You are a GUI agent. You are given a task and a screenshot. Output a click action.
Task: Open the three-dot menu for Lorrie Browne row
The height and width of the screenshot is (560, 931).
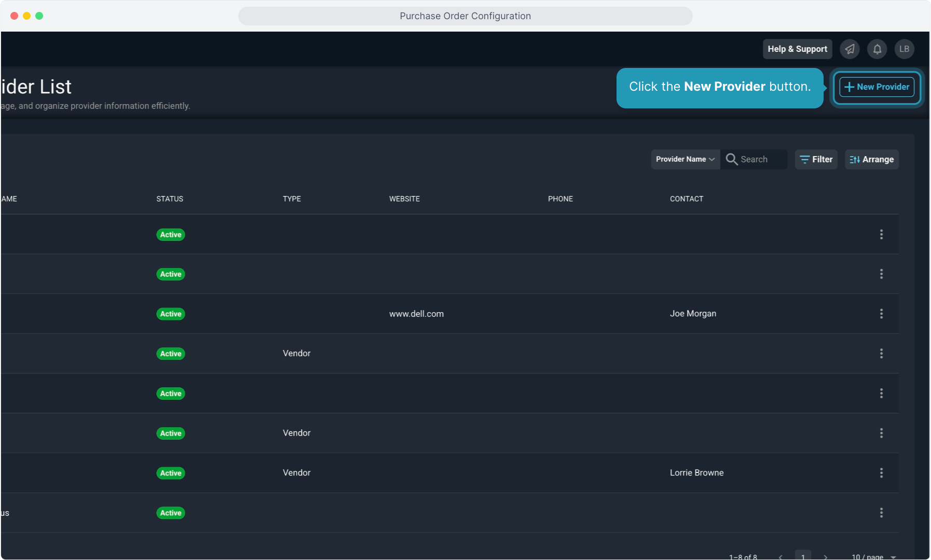click(x=881, y=473)
